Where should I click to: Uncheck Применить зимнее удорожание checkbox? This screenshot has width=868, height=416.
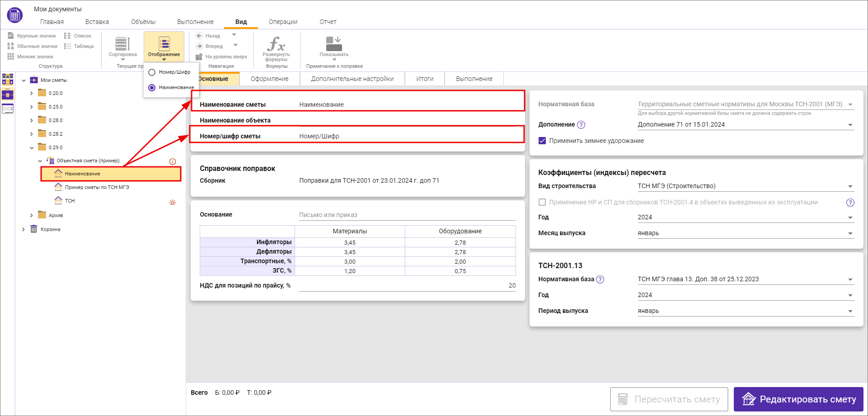pyautogui.click(x=542, y=141)
